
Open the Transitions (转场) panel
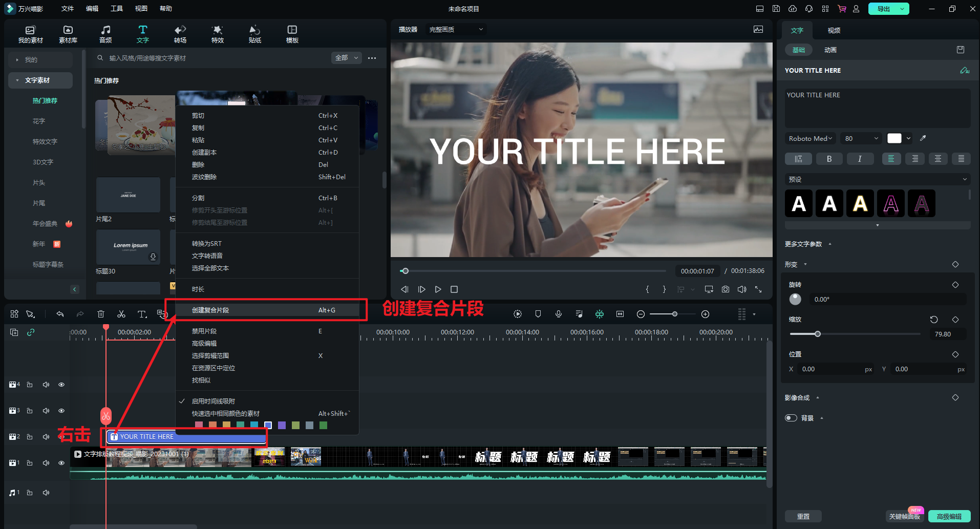click(180, 34)
